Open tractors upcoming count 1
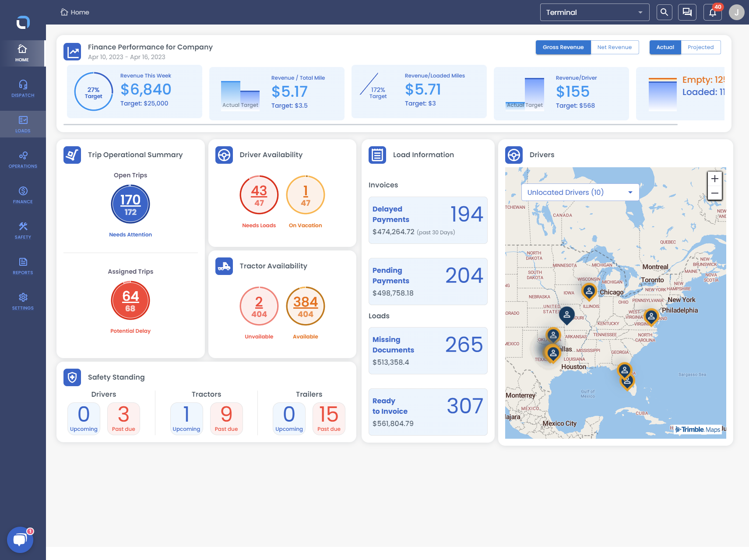This screenshot has height=560, width=749. coord(186,419)
